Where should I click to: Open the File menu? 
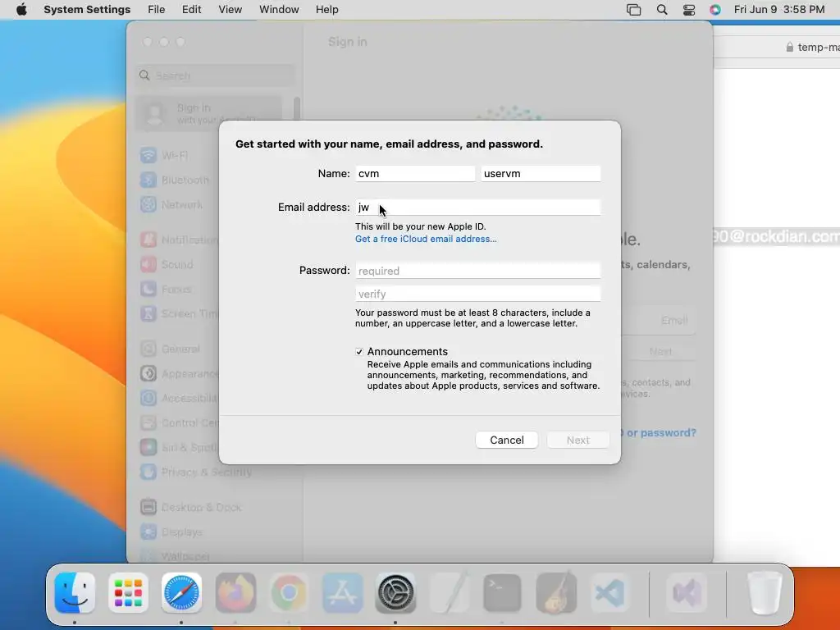(157, 10)
